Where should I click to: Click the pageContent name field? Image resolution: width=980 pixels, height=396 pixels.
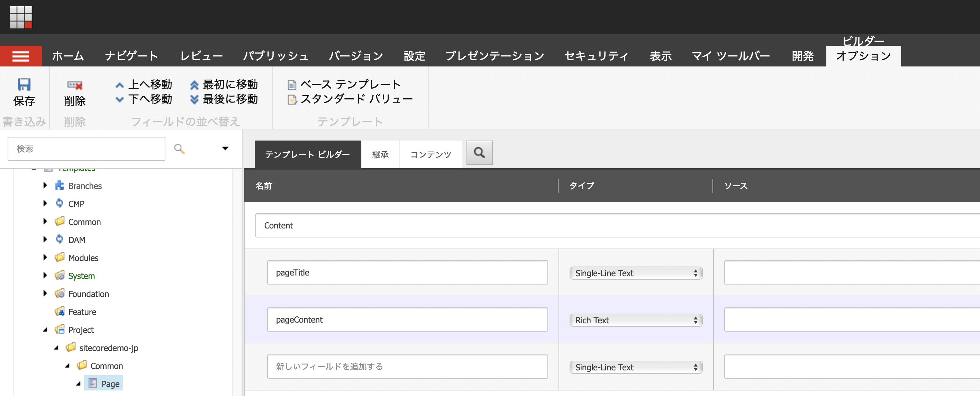coord(407,319)
